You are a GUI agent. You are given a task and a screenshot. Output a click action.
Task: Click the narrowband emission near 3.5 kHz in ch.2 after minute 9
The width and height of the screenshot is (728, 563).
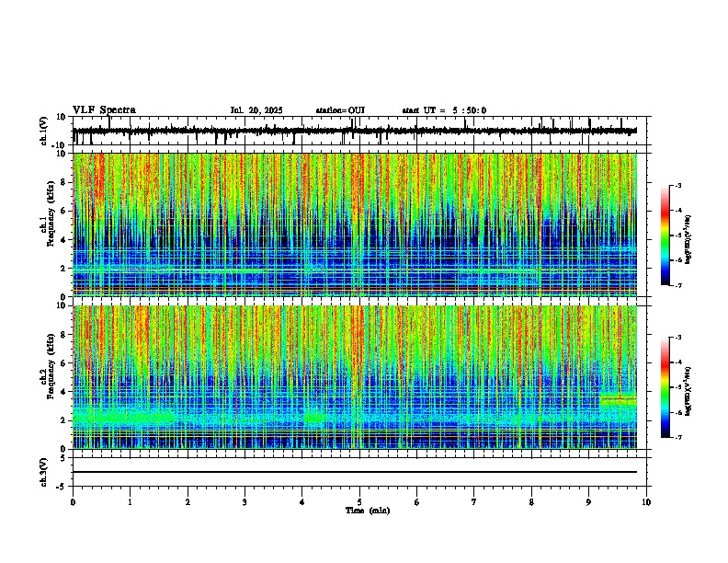pos(618,398)
